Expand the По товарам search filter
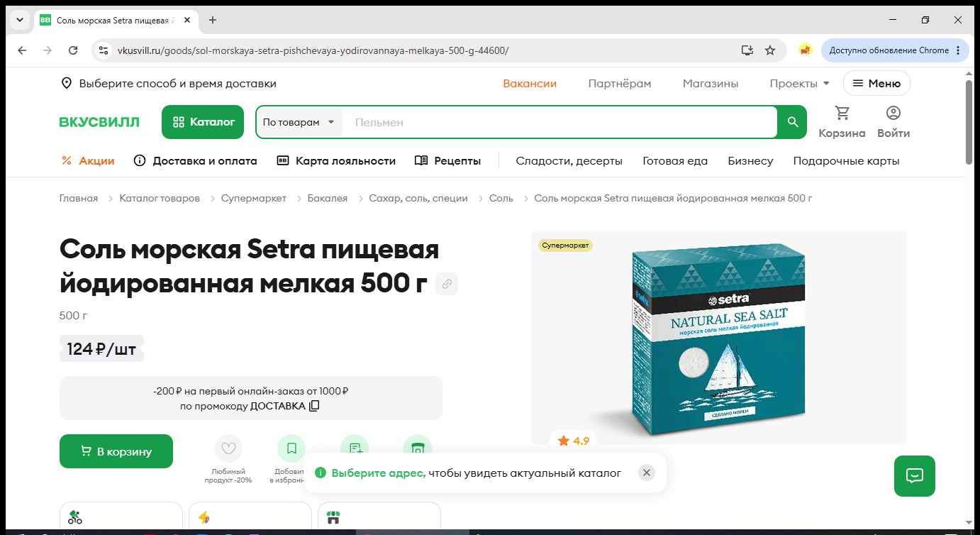The height and width of the screenshot is (535, 980). pyautogui.click(x=299, y=122)
